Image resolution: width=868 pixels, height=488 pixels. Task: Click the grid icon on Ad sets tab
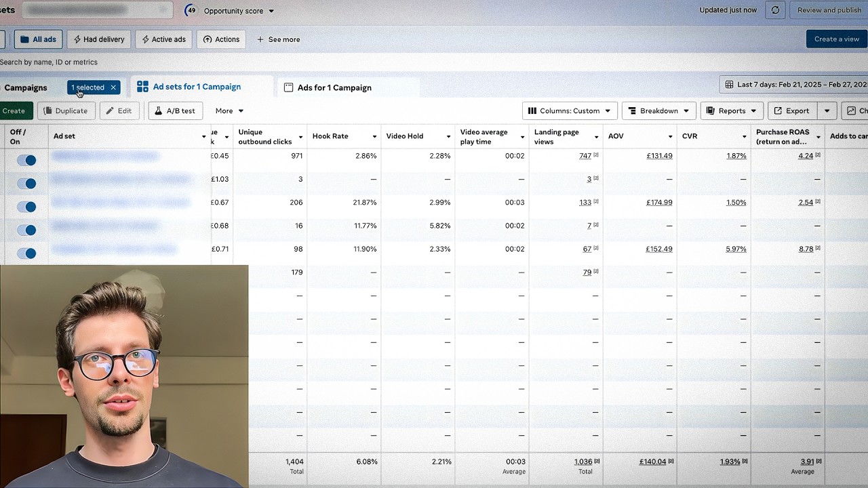[x=142, y=87]
